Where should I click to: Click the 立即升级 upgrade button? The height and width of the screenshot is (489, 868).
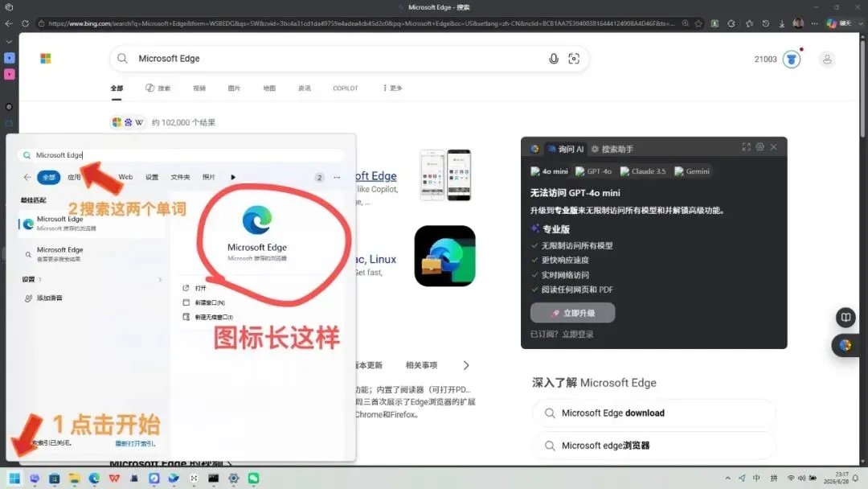point(572,313)
